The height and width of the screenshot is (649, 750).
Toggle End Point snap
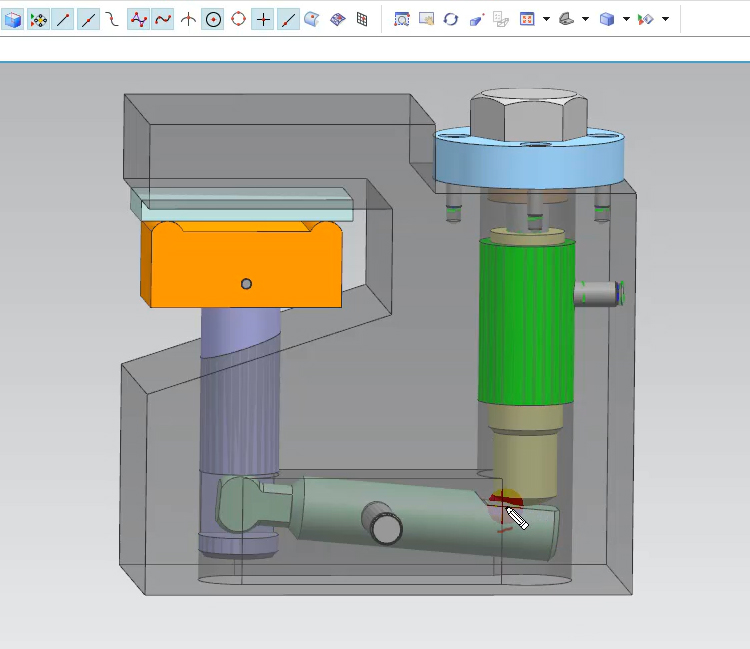click(x=63, y=19)
